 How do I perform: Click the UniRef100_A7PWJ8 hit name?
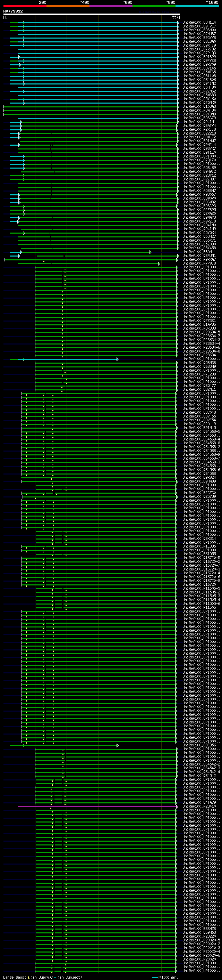pyautogui.click(x=199, y=263)
